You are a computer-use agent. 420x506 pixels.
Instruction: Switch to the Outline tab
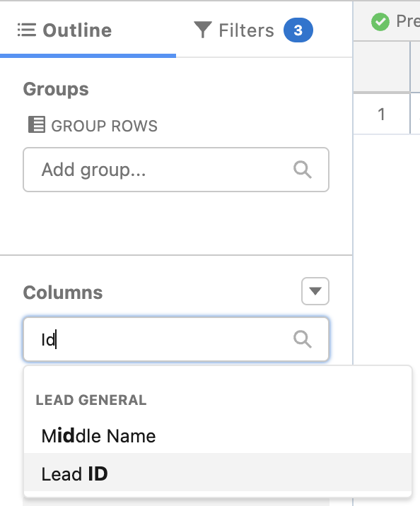(88, 30)
